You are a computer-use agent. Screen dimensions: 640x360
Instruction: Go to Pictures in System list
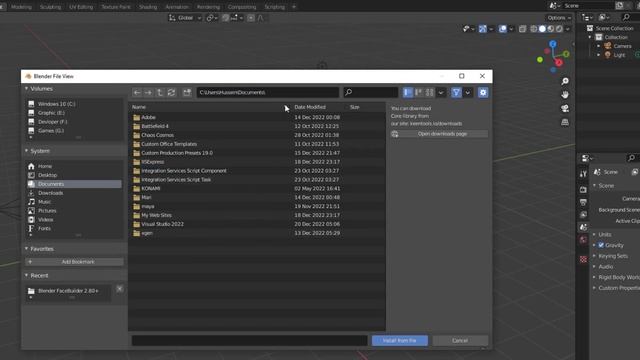pyautogui.click(x=74, y=211)
